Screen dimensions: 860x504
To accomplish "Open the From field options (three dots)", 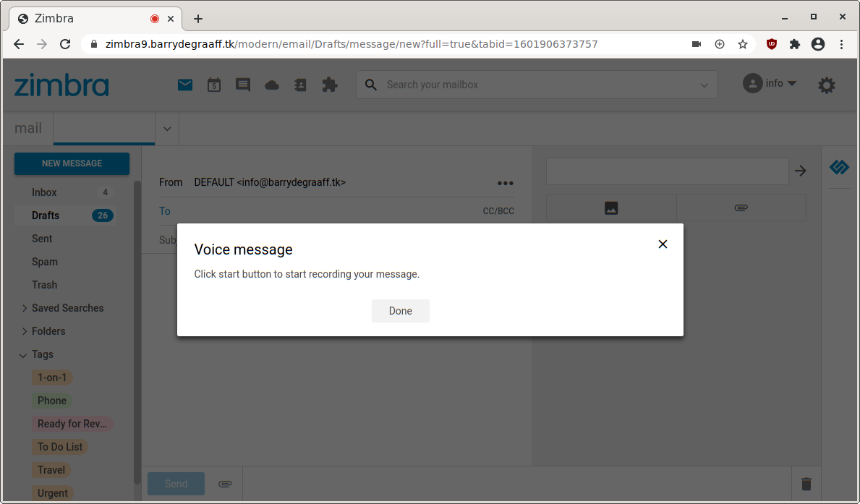I will coord(505,183).
